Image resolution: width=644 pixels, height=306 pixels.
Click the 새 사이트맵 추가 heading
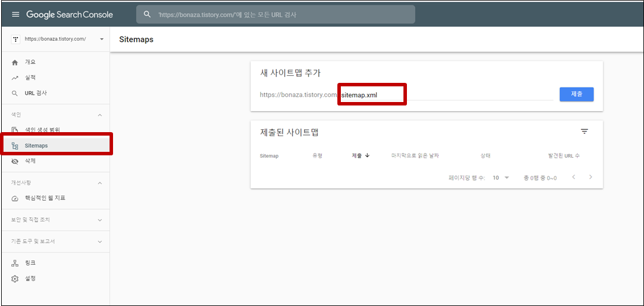pos(290,73)
